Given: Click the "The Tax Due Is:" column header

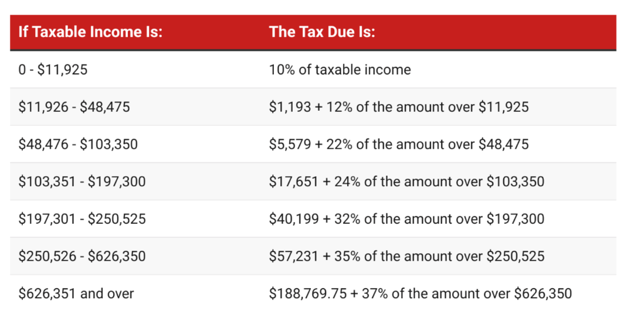Looking at the screenshot, I should click(322, 32).
